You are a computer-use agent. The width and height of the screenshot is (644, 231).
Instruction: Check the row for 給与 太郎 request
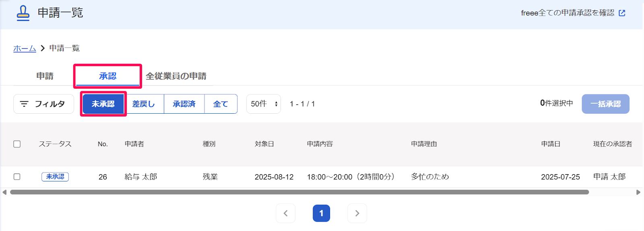pos(17,177)
